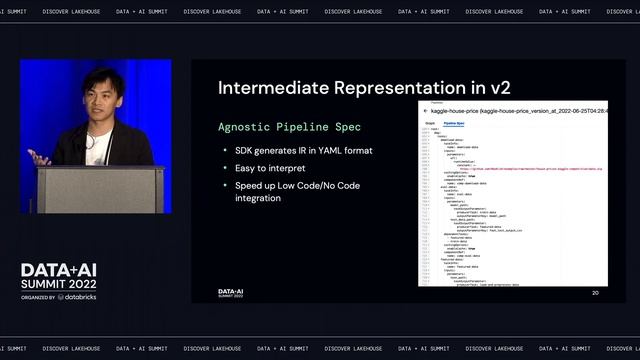Click the bullet SDK generates IR in YAML format
640x360 pixels.
304,151
